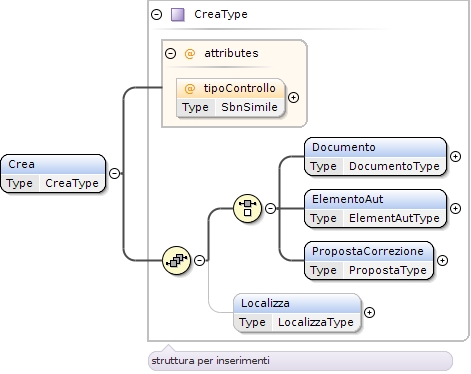
Task: Click the CreaType title label
Action: coord(221,14)
